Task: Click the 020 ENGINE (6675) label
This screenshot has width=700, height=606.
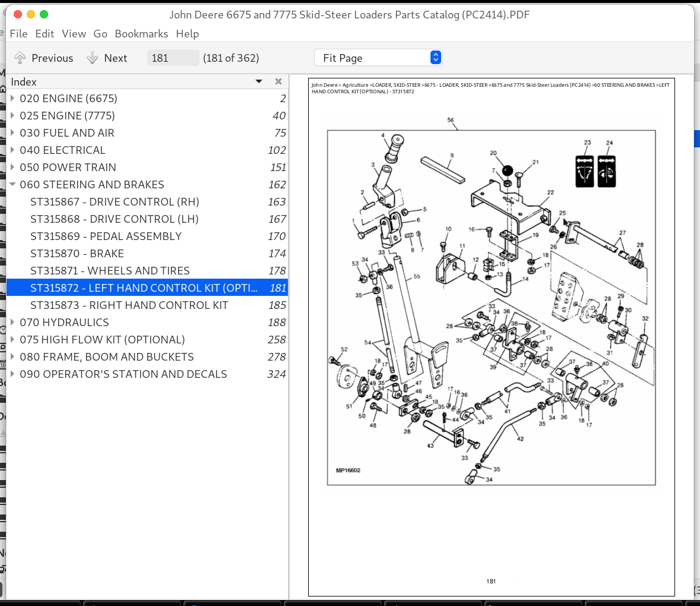Action: (x=68, y=98)
